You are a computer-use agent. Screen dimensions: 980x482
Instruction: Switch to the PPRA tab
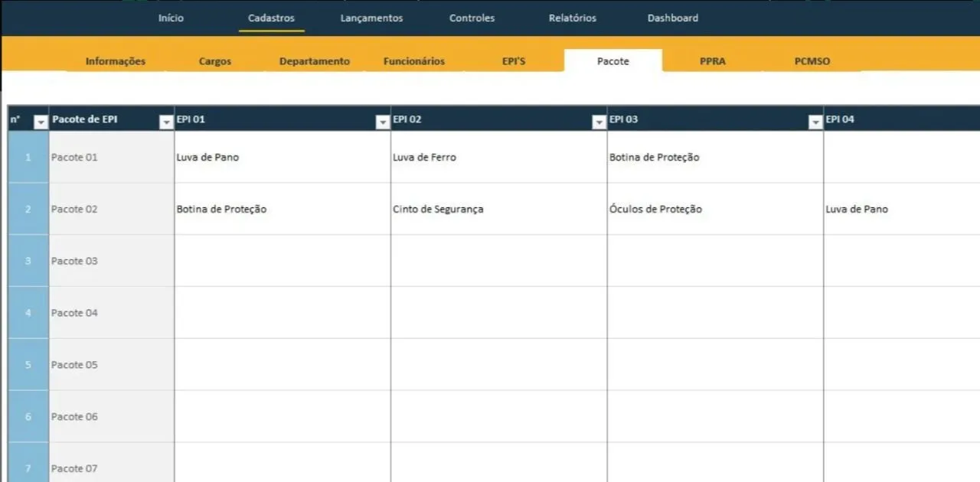[x=712, y=61]
